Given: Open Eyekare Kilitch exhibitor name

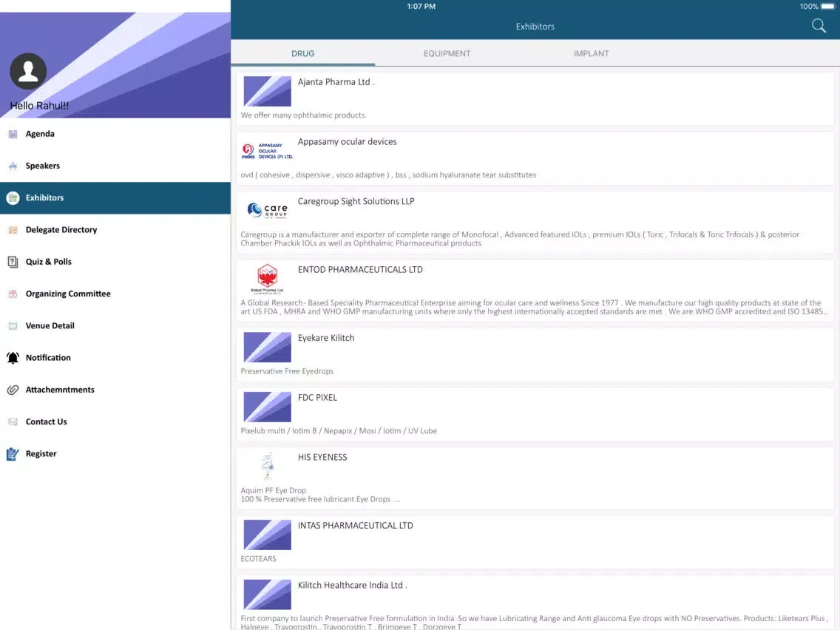Looking at the screenshot, I should pyautogui.click(x=325, y=338).
